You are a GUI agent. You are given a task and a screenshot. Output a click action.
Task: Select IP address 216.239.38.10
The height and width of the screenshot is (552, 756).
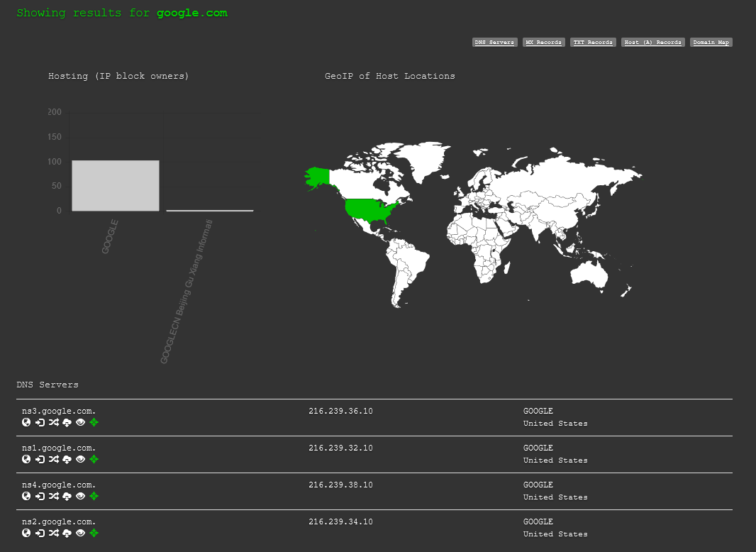coord(341,485)
